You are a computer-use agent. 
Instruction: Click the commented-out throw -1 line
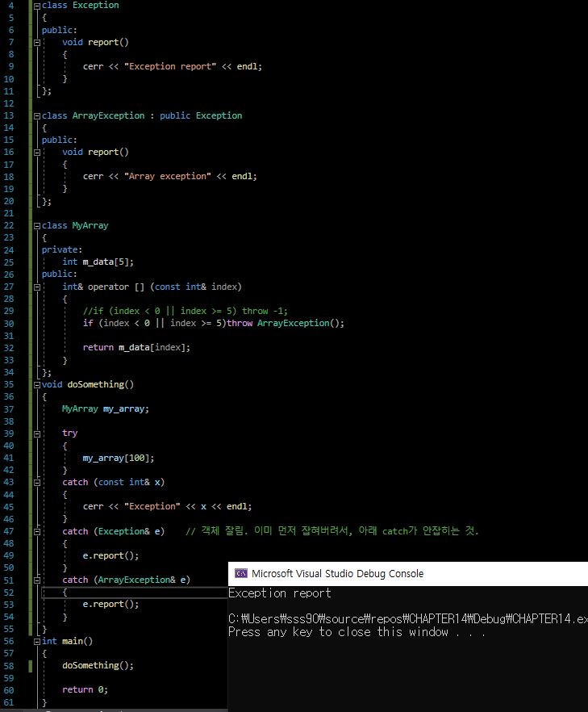186,311
